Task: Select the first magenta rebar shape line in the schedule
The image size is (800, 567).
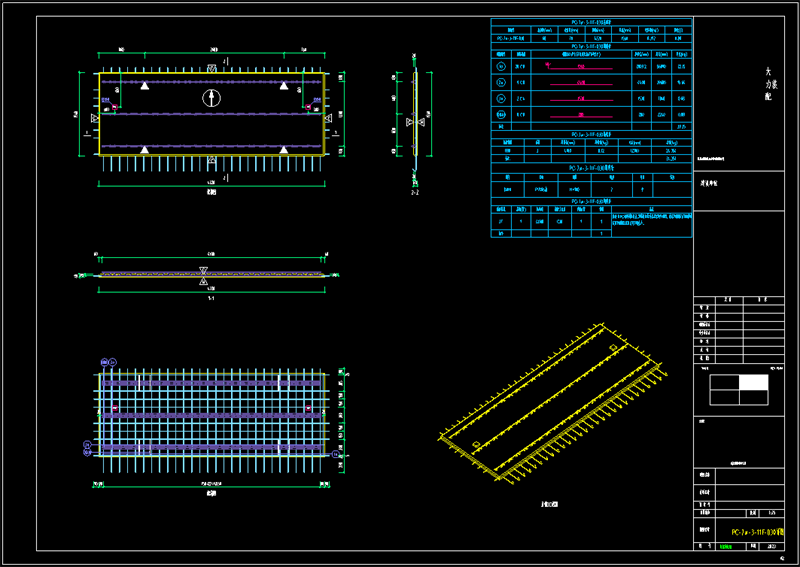Action: tap(579, 67)
